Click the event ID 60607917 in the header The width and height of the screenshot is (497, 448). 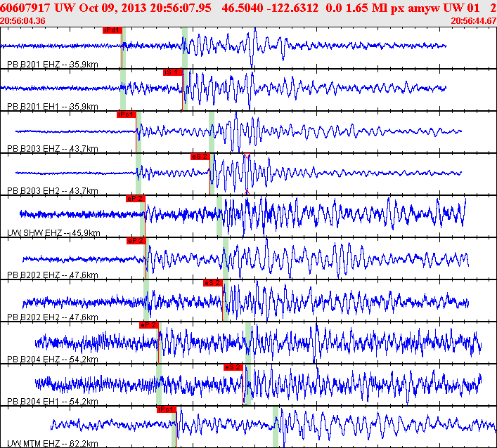25,8
